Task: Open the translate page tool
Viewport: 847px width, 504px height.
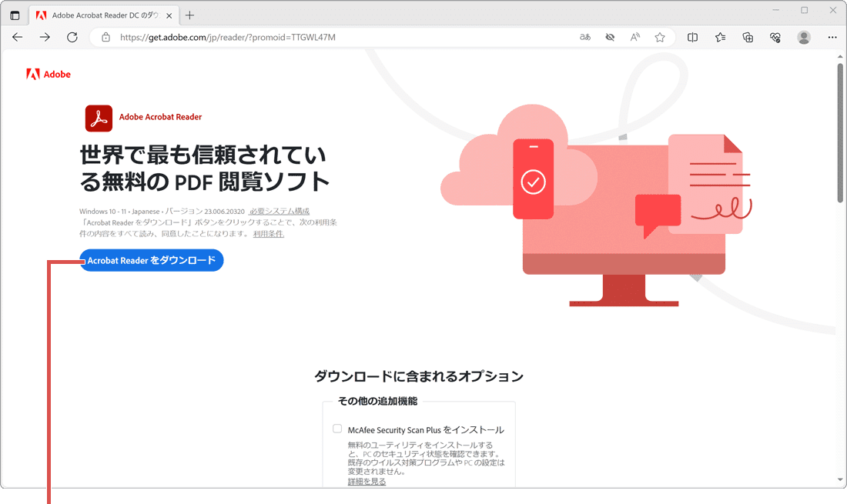Action: [x=584, y=36]
